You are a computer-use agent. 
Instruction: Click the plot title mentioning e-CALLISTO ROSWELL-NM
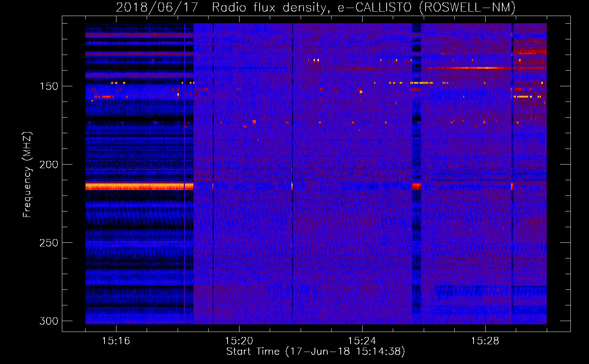click(316, 7)
